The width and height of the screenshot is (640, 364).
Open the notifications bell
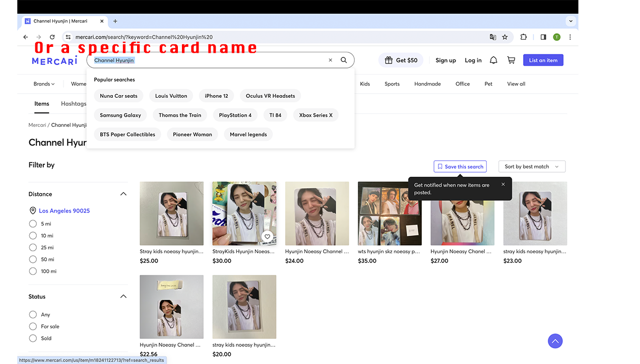[x=493, y=60]
